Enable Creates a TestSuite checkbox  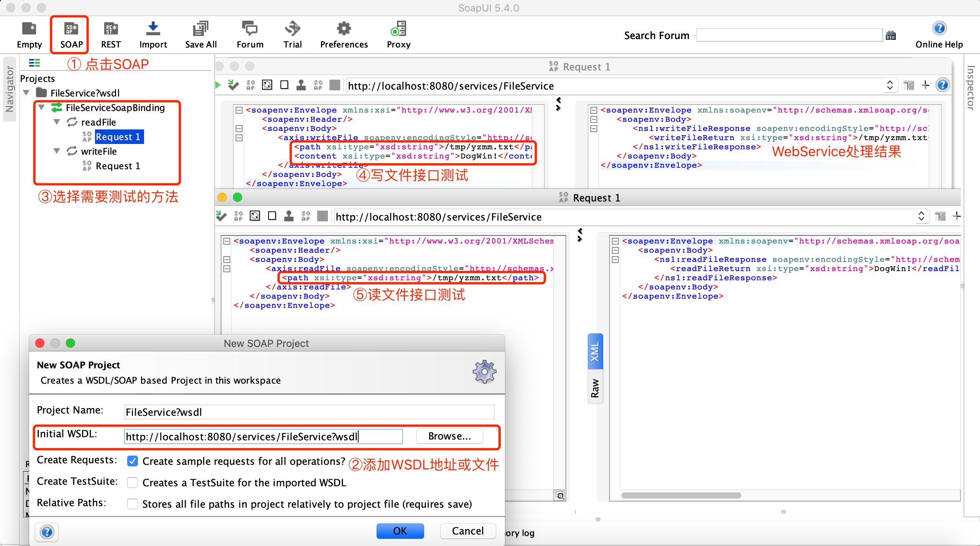point(133,482)
